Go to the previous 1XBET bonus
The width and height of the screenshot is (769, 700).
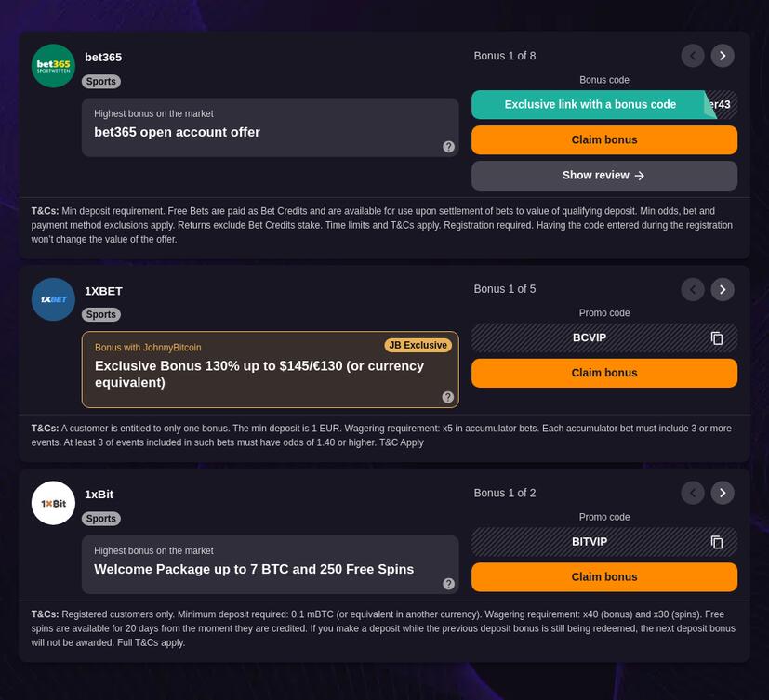tap(693, 289)
